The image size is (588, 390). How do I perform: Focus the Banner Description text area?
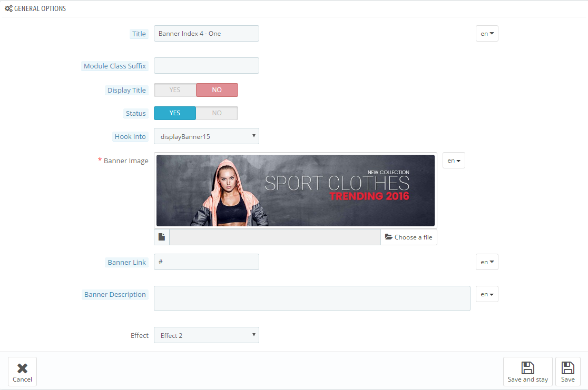(x=312, y=298)
